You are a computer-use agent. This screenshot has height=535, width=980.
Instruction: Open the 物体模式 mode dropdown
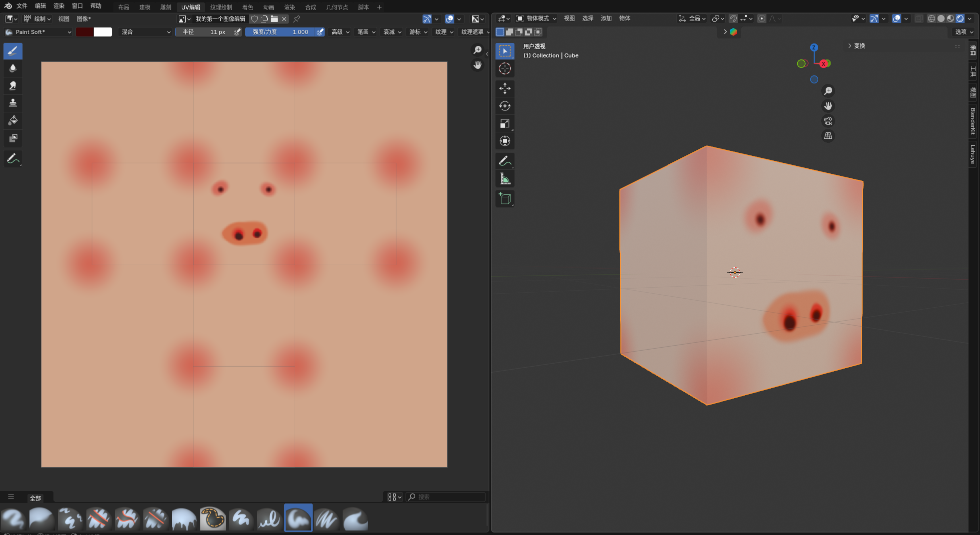(537, 18)
